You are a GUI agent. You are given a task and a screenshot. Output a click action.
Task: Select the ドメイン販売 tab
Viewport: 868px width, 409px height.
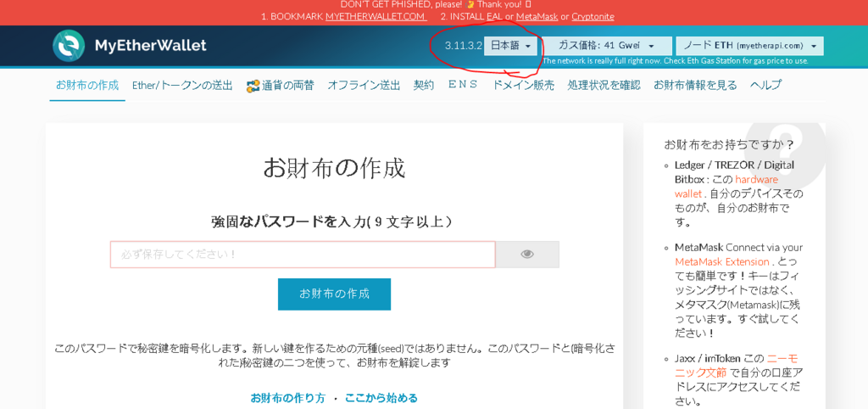(x=523, y=86)
